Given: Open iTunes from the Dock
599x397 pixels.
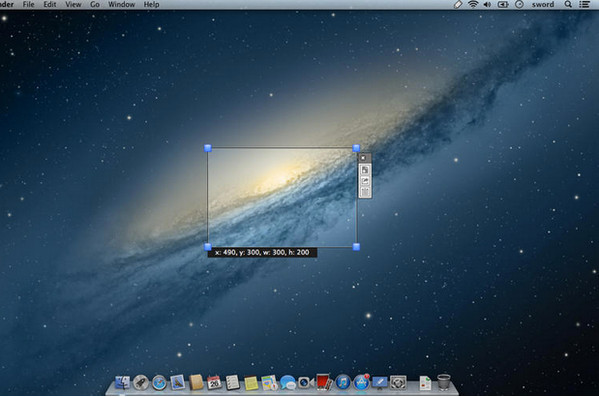Looking at the screenshot, I should click(x=343, y=382).
